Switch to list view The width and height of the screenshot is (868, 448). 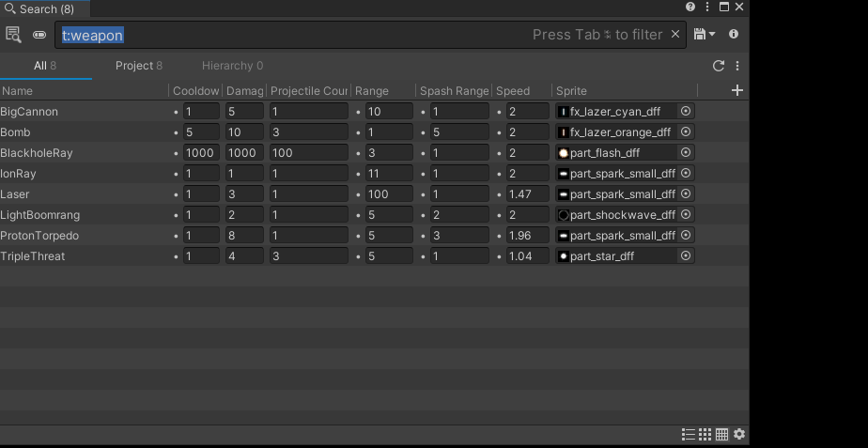[x=689, y=434]
